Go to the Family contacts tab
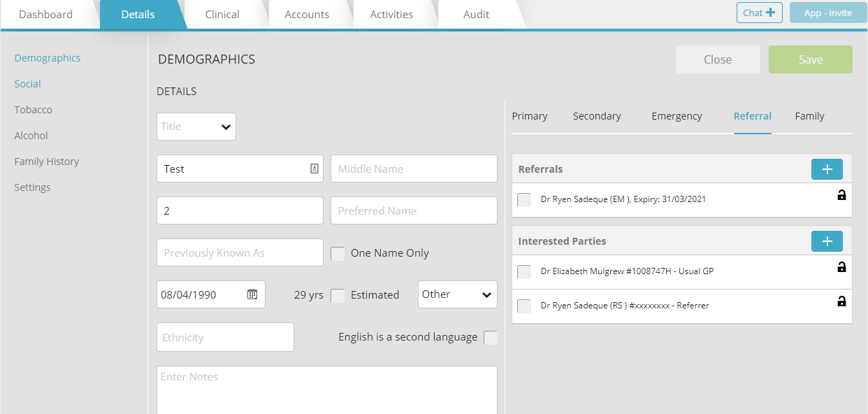Screen dimensions: 868x414 pyautogui.click(x=809, y=116)
